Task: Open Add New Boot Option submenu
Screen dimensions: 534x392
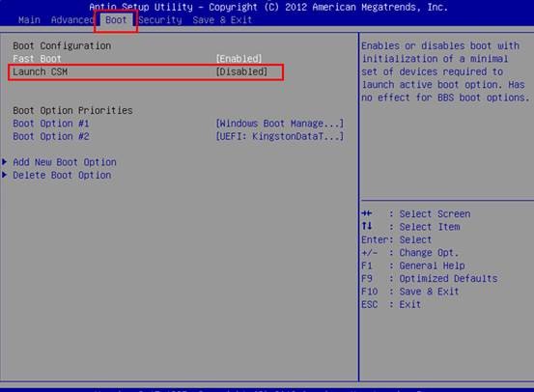Action: click(x=65, y=162)
